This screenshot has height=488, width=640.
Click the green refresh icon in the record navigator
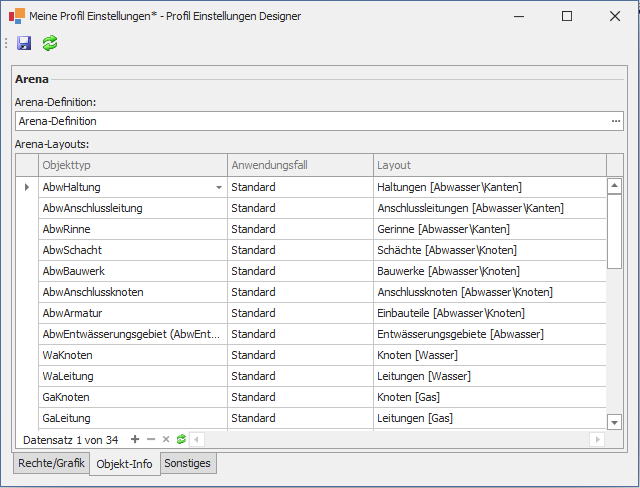[x=181, y=439]
